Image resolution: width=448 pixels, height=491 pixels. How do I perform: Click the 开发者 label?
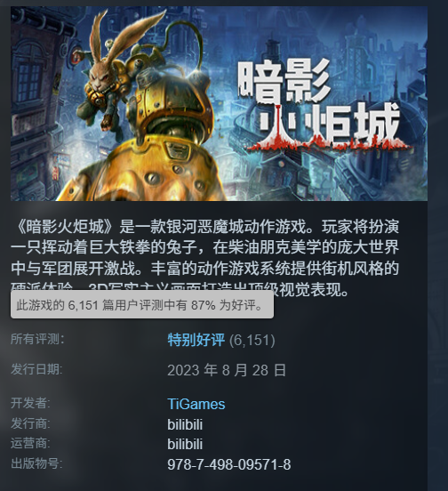click(30, 403)
